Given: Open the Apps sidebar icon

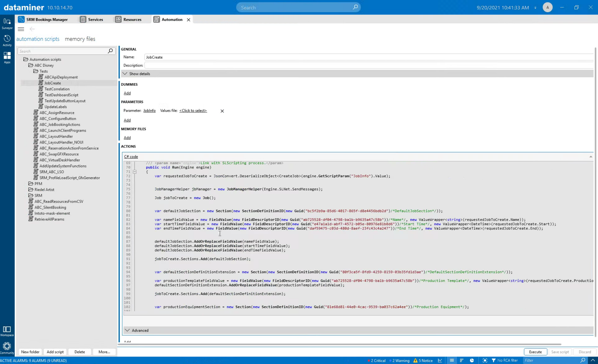Looking at the screenshot, I should (7, 58).
